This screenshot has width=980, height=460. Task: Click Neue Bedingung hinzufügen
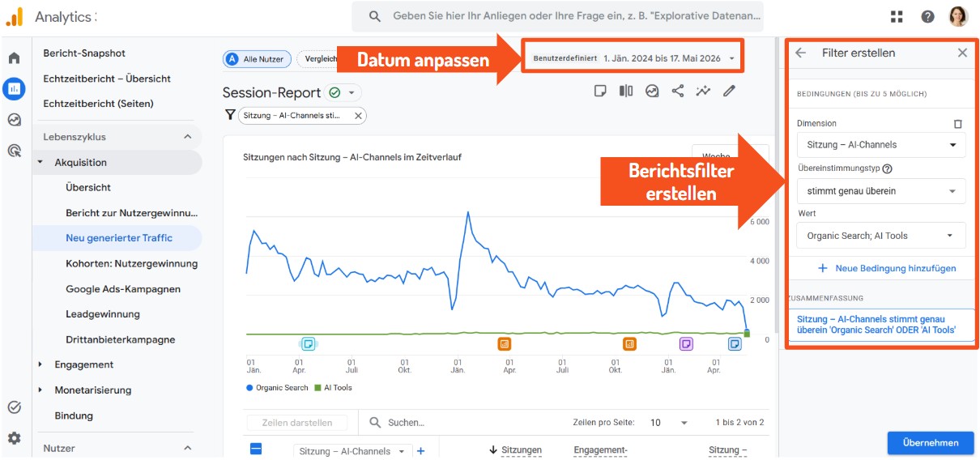887,268
